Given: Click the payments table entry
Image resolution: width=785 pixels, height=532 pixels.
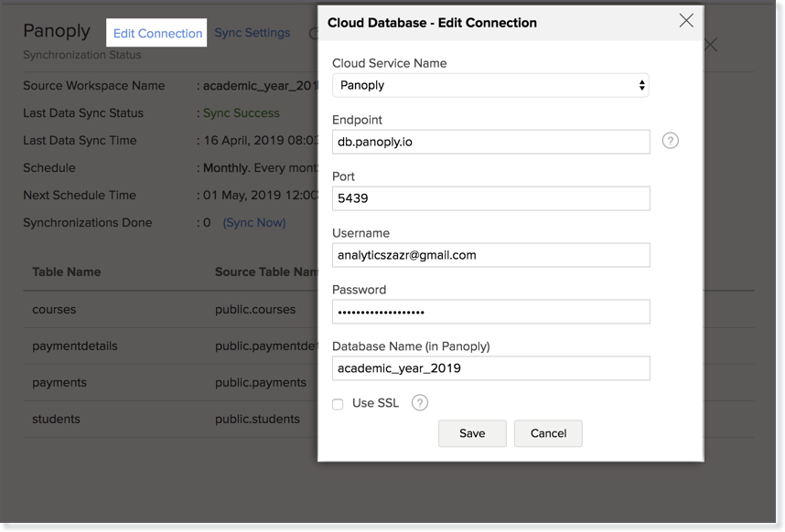Looking at the screenshot, I should [x=59, y=382].
